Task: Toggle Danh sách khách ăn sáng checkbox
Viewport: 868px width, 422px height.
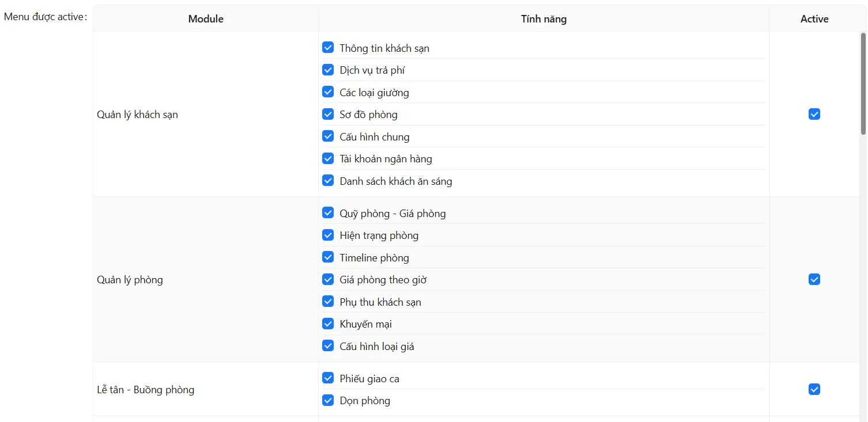Action: tap(328, 181)
